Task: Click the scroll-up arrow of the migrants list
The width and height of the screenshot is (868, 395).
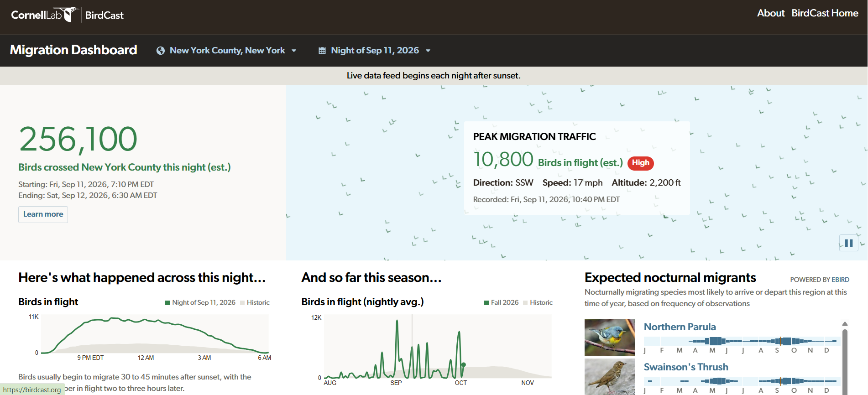Action: pyautogui.click(x=845, y=324)
